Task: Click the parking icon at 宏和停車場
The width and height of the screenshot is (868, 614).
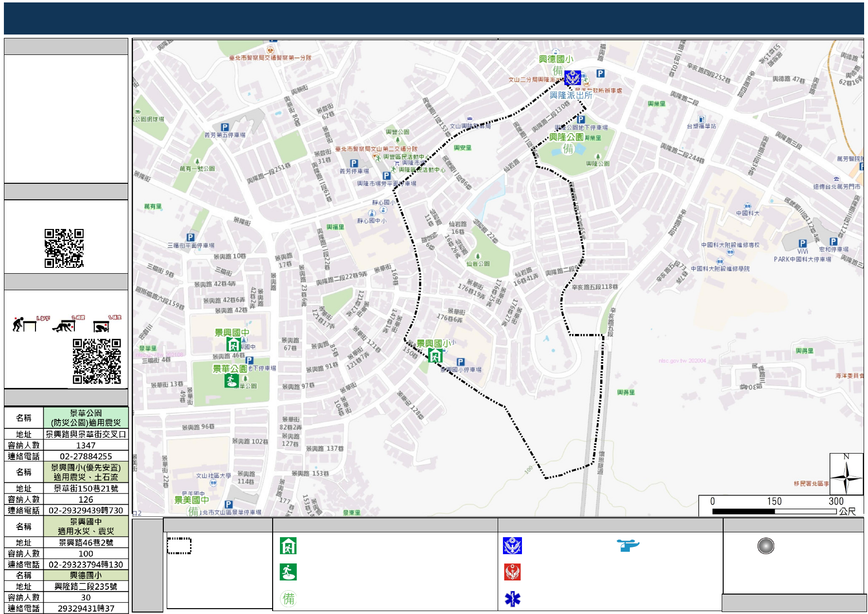Action: coord(833,242)
